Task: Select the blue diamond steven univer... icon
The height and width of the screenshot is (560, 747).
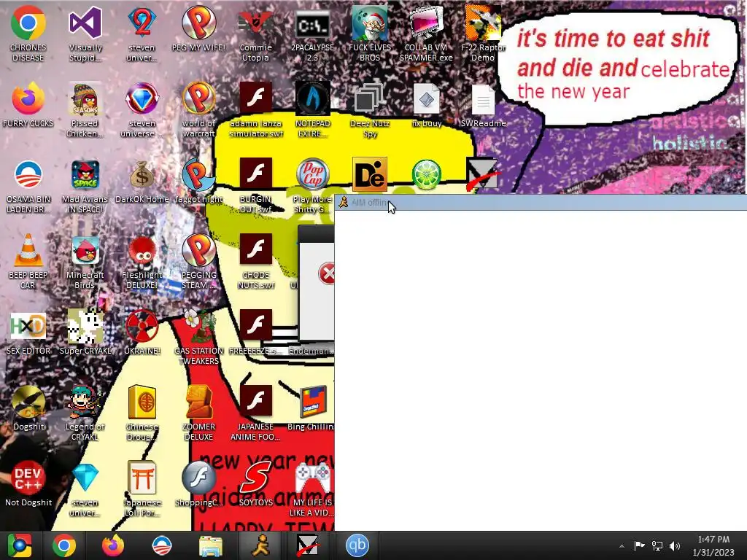Action: 85,478
